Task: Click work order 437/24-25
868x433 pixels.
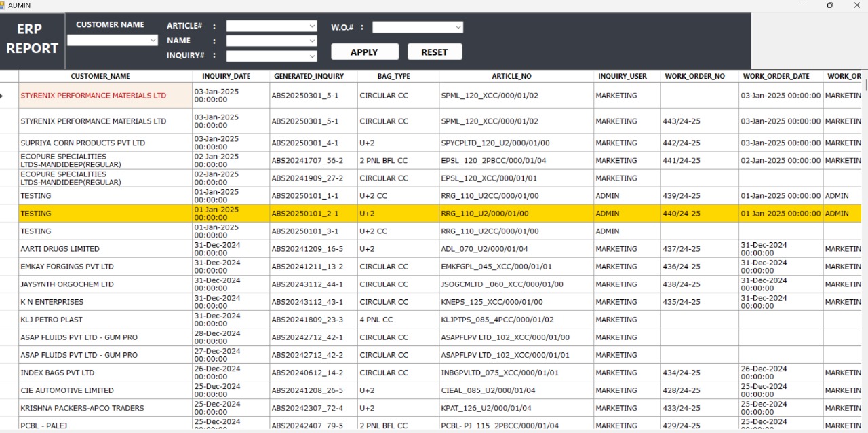Action: coord(700,249)
